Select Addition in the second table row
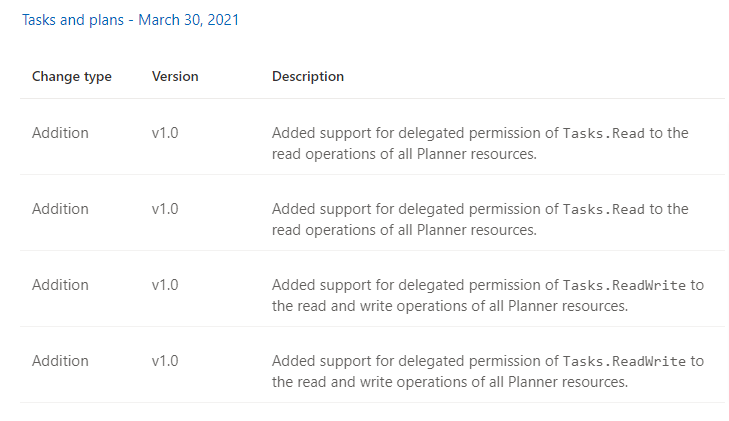This screenshot has height=421, width=729. click(x=60, y=209)
